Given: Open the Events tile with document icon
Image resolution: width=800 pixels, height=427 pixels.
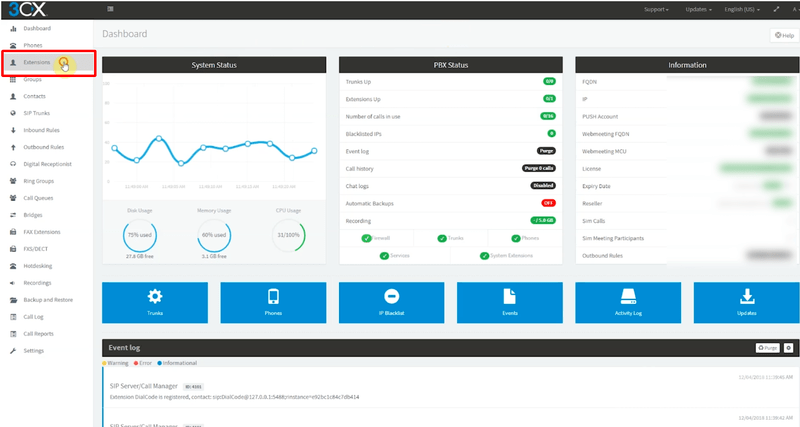Looking at the screenshot, I should [x=509, y=303].
